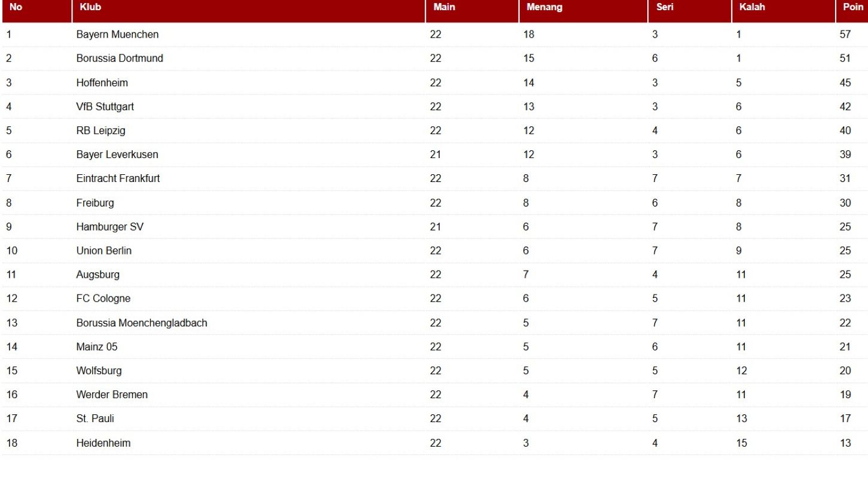Click the Klub column header

pos(90,7)
